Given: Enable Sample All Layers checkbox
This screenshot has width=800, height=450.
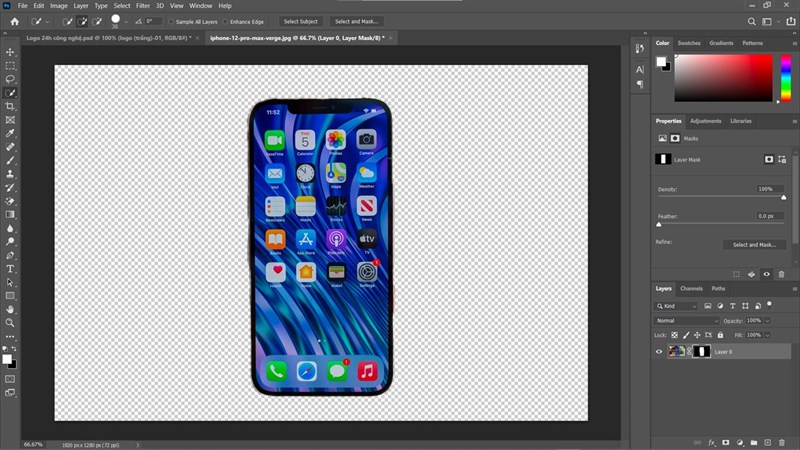Looking at the screenshot, I should click(171, 22).
